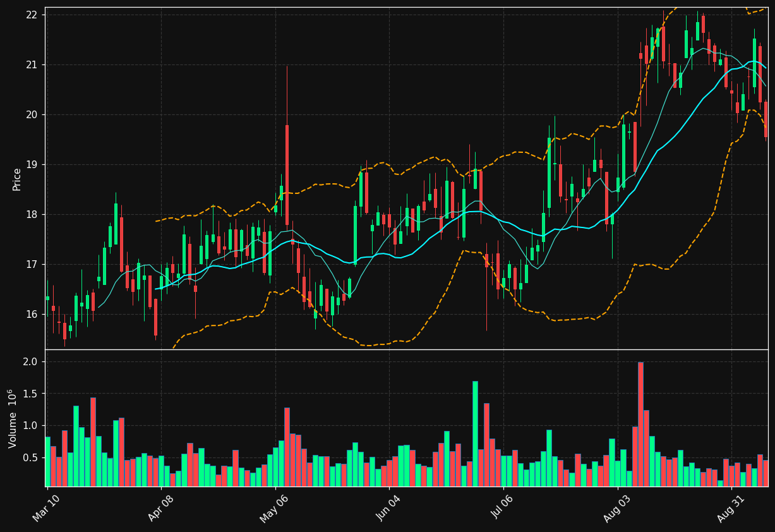The height and width of the screenshot is (532, 775).
Task: Select the 17 price tick label
Action: point(33,264)
